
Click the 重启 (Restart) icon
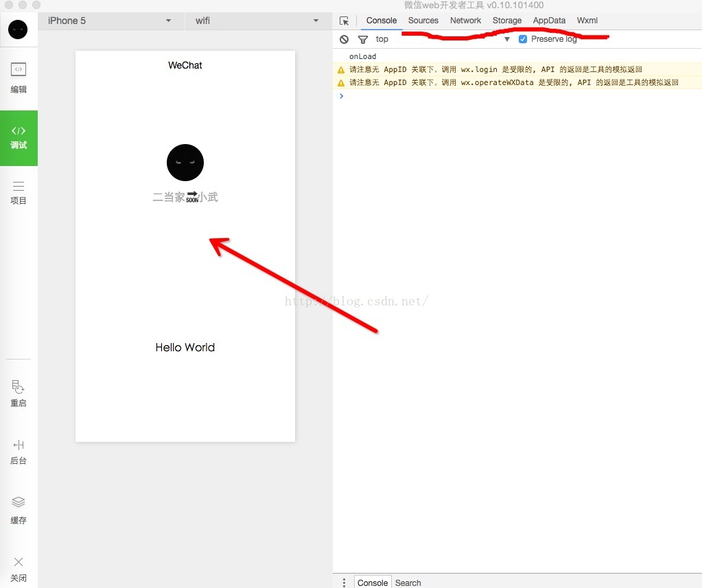click(x=19, y=394)
